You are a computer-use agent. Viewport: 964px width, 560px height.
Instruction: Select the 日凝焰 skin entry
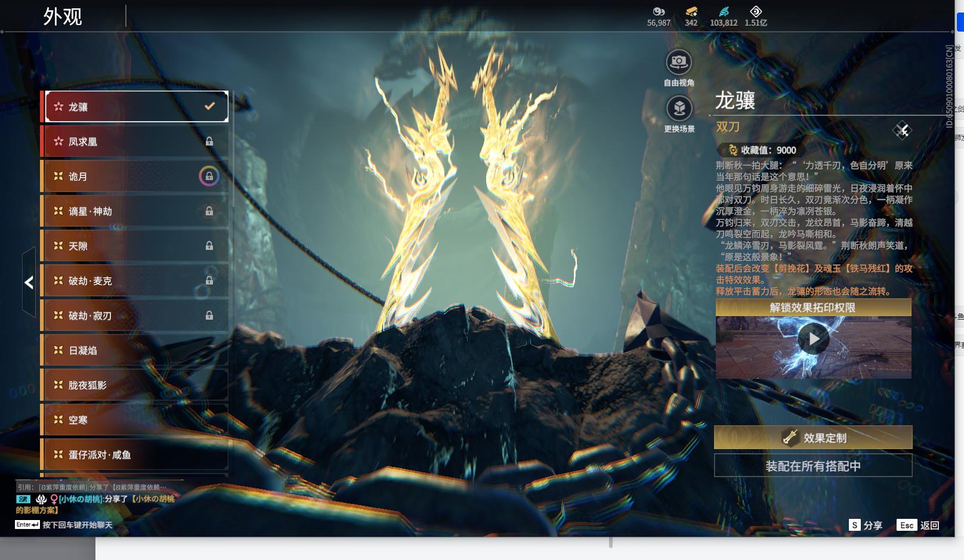click(x=134, y=351)
